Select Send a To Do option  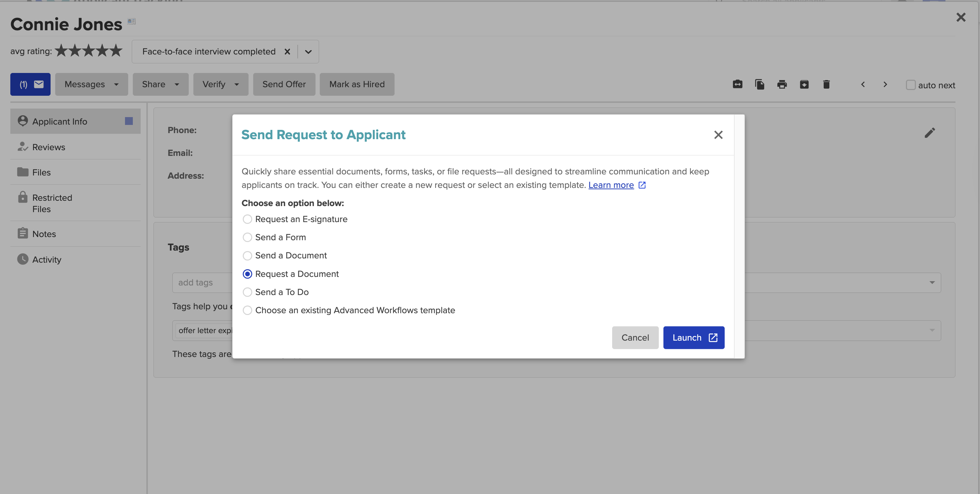tap(247, 292)
